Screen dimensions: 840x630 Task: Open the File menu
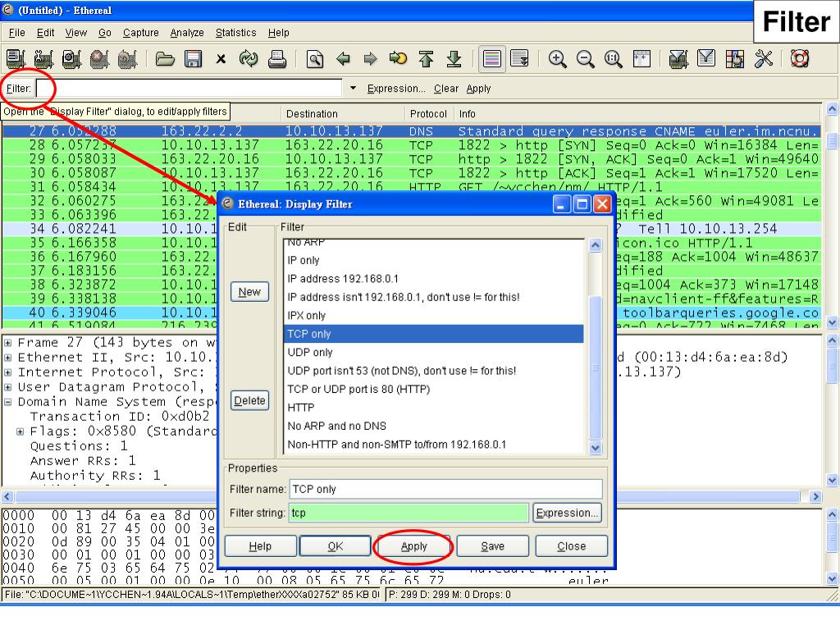tap(16, 33)
